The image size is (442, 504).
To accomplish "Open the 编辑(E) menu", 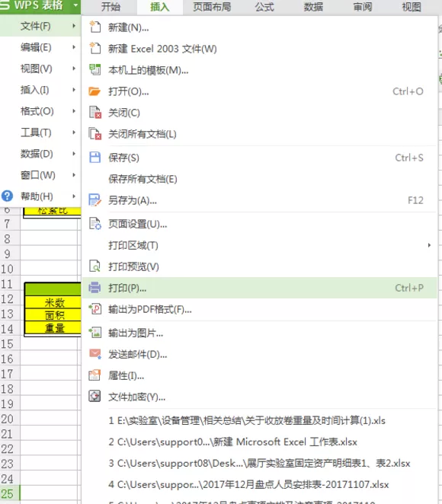I will tap(40, 47).
